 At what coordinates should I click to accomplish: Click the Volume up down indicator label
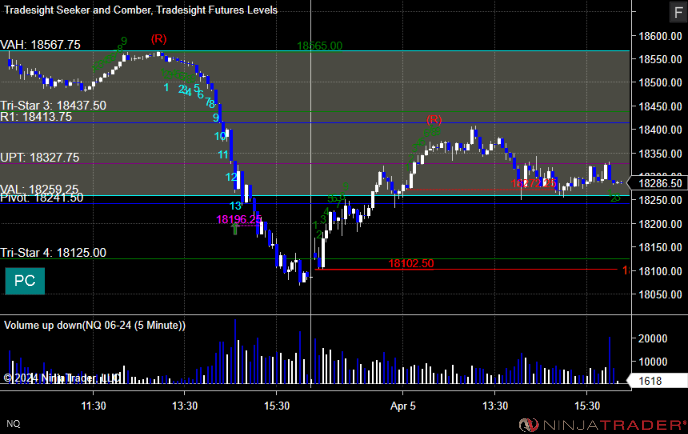click(95, 325)
